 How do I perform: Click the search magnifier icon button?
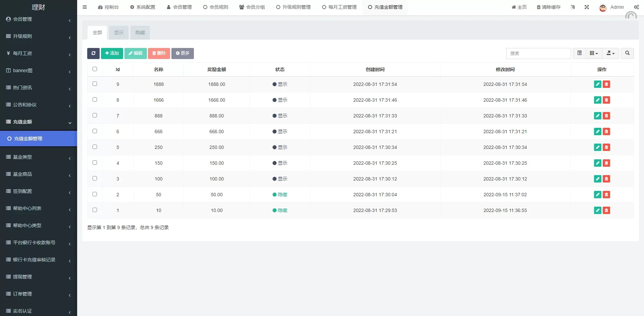tap(627, 53)
